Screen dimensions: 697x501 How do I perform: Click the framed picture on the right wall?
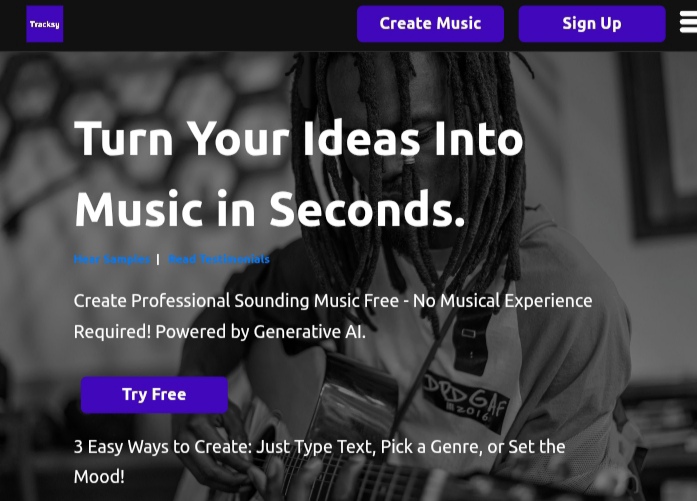(x=658, y=144)
